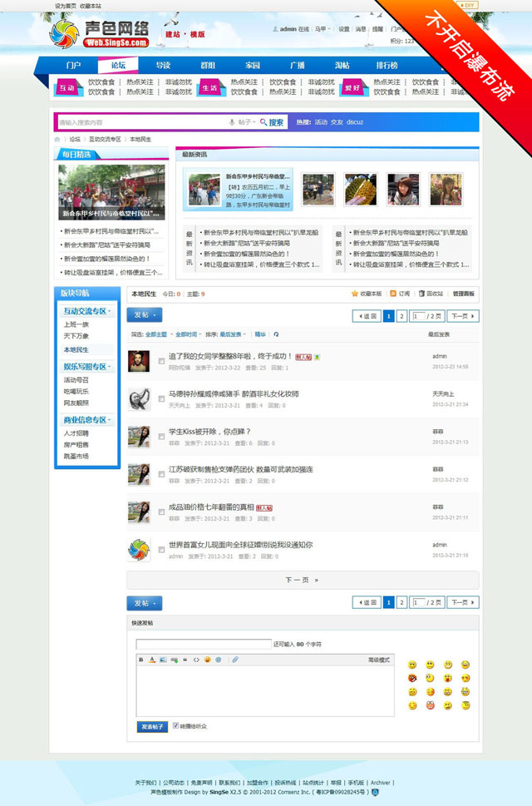The height and width of the screenshot is (806, 532).
Task: Click the search text input field
Action: coord(141,122)
